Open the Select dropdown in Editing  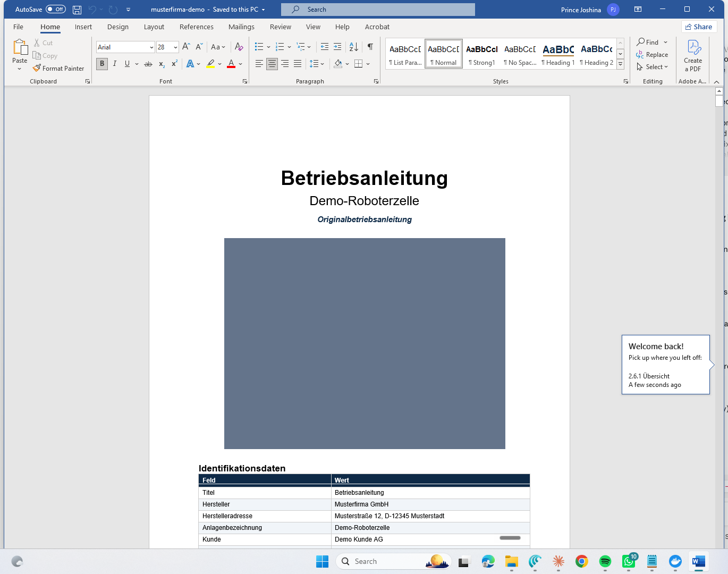click(652, 67)
